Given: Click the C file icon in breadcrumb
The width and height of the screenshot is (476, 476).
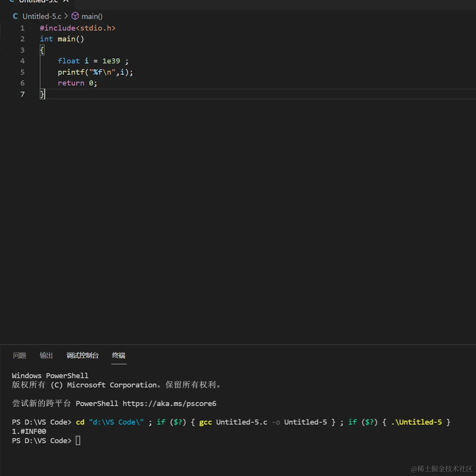Looking at the screenshot, I should (x=15, y=16).
